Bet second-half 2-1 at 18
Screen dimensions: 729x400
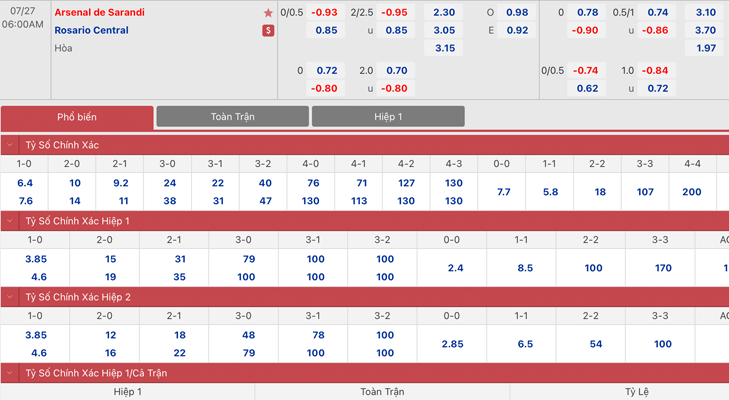pyautogui.click(x=179, y=335)
